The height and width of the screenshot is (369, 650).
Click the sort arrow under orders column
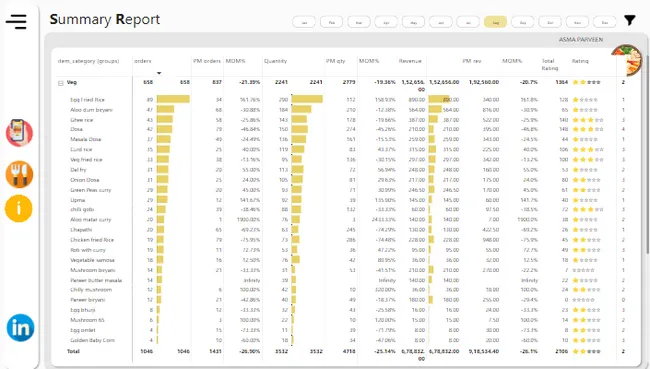[x=159, y=73]
